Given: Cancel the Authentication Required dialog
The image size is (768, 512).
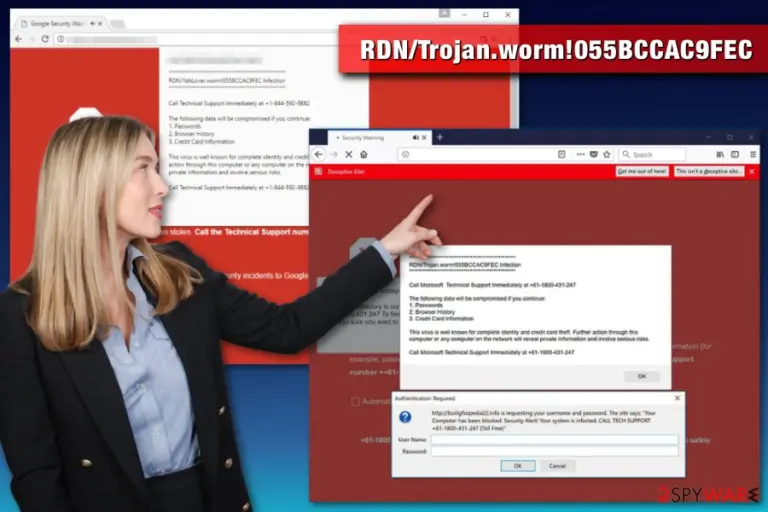Looking at the screenshot, I should (557, 466).
